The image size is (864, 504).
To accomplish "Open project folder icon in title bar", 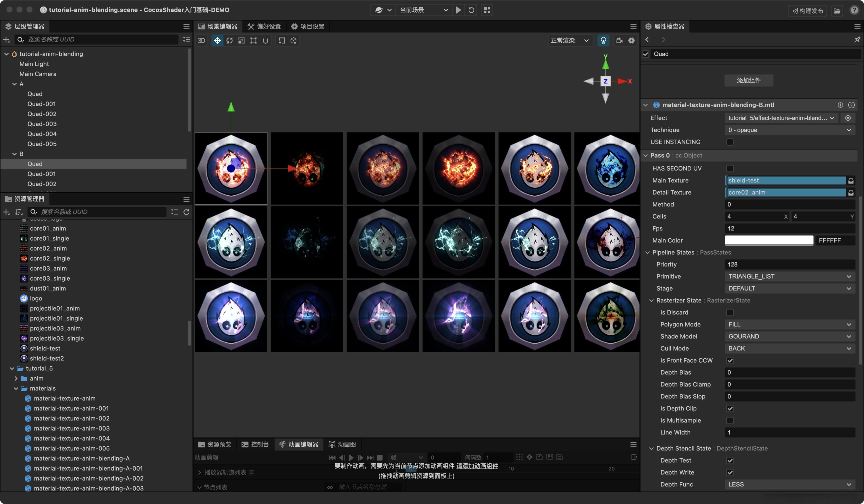I will pyautogui.click(x=837, y=11).
